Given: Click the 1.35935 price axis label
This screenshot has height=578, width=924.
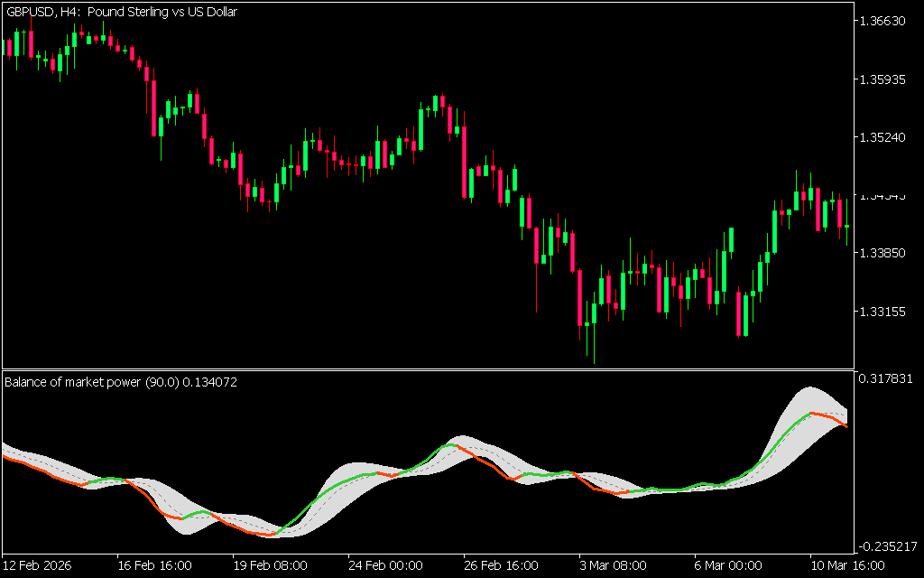Looking at the screenshot, I should click(x=884, y=79).
